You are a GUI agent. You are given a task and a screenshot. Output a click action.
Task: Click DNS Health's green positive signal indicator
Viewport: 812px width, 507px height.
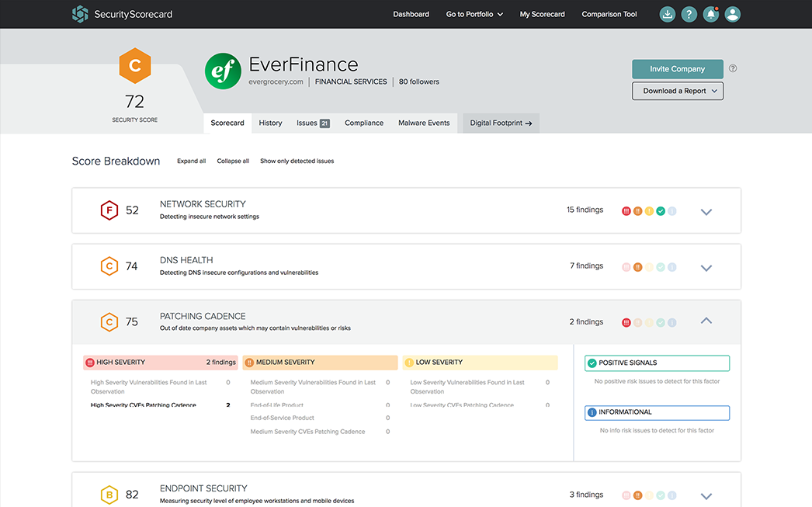point(661,267)
